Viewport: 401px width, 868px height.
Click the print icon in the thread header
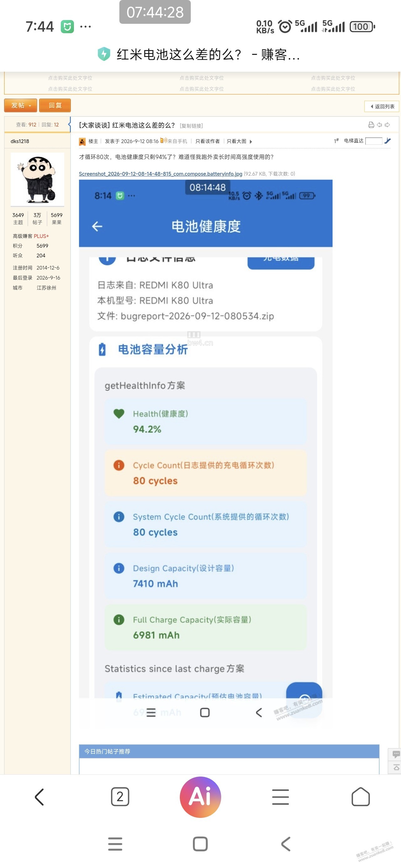[371, 125]
